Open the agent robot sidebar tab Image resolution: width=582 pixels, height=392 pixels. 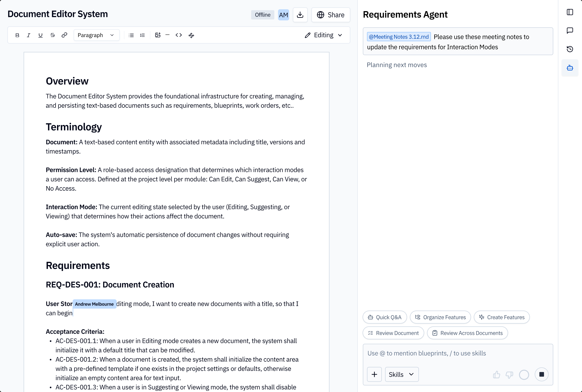tap(570, 68)
